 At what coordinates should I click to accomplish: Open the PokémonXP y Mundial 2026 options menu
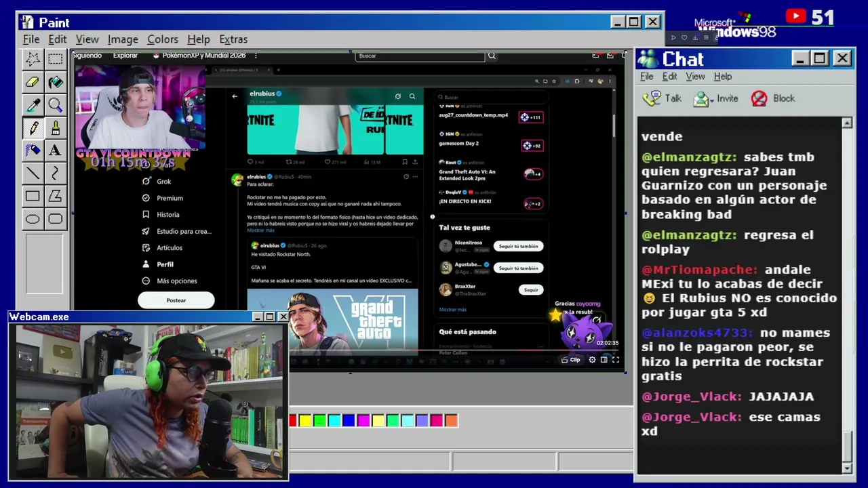(256, 56)
